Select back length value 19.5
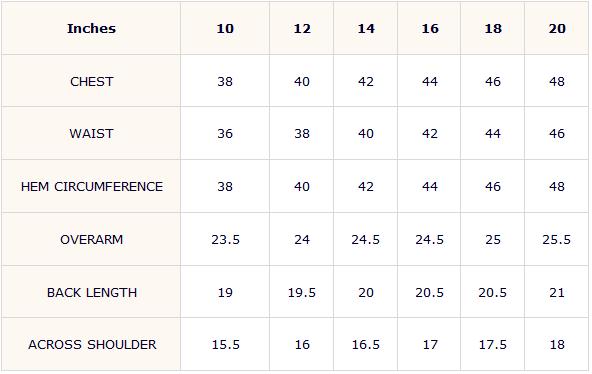This screenshot has height=374, width=592. 302,292
